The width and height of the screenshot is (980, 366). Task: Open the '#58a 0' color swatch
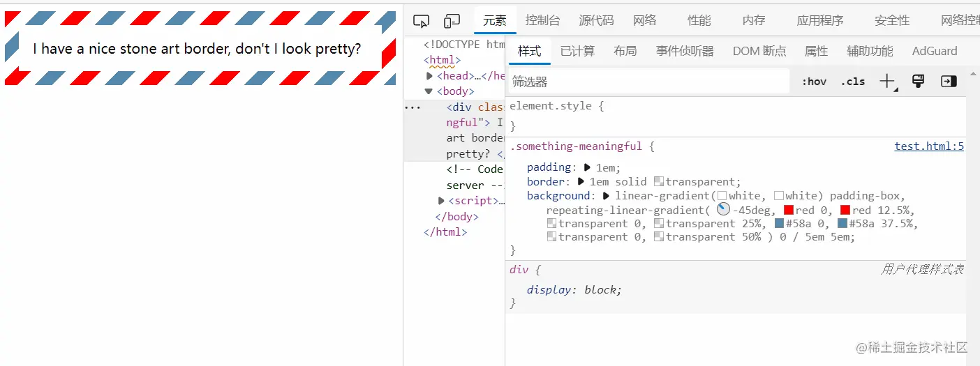[779, 224]
